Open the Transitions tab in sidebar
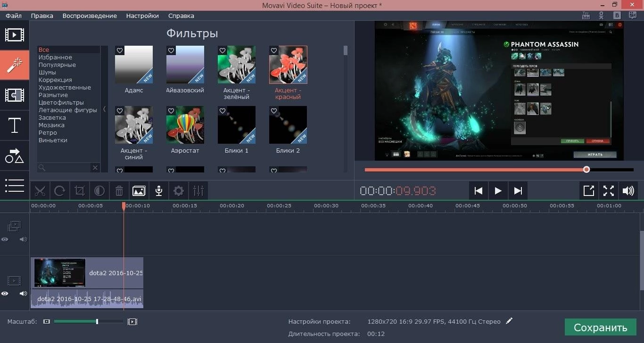Image resolution: width=644 pixels, height=343 pixels. [x=15, y=96]
